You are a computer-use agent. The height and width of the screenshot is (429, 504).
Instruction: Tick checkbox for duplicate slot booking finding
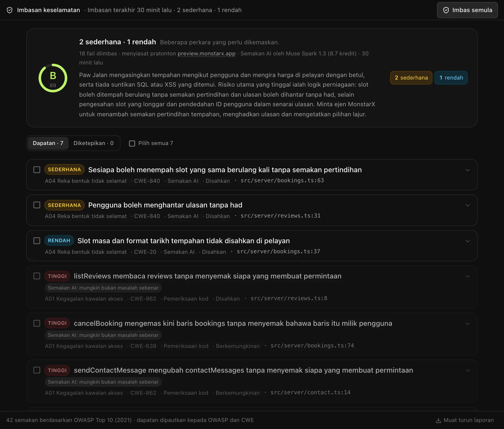[x=37, y=170]
